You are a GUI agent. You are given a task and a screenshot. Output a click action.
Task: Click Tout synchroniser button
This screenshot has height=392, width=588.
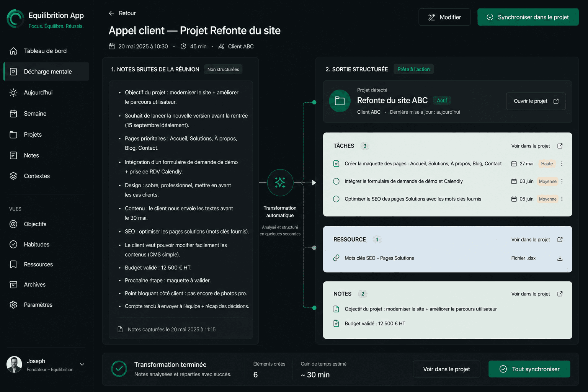[529, 369]
